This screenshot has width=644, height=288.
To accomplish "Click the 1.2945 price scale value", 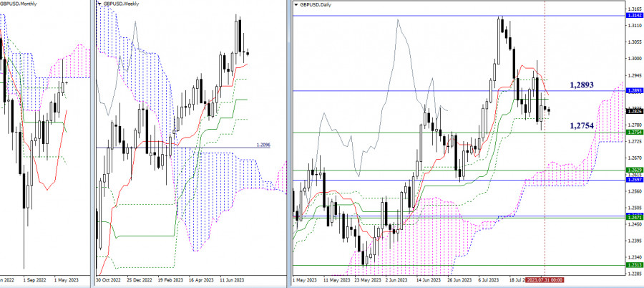I will tap(634, 76).
